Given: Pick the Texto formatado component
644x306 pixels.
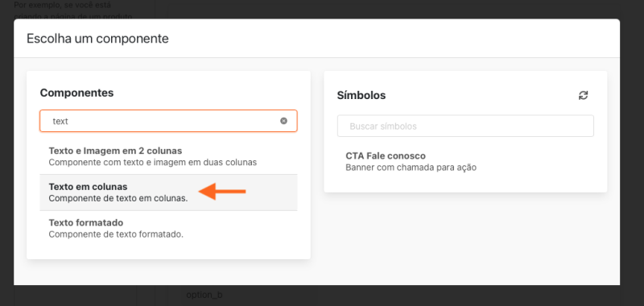Looking at the screenshot, I should point(168,229).
